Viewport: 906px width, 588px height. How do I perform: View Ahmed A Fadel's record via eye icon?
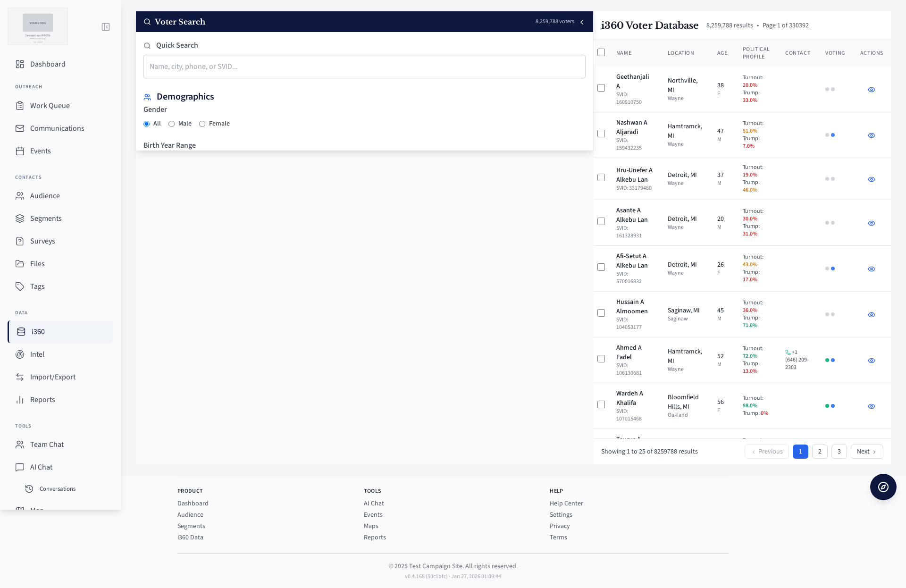tap(871, 361)
